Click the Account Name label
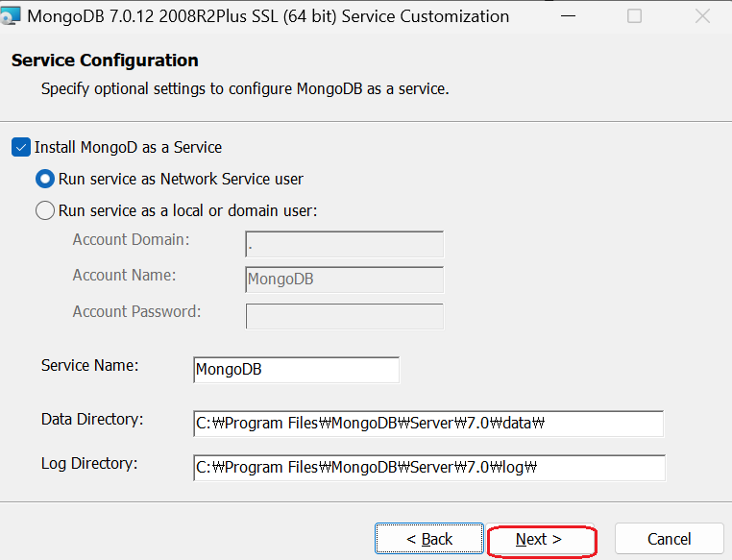 click(124, 276)
